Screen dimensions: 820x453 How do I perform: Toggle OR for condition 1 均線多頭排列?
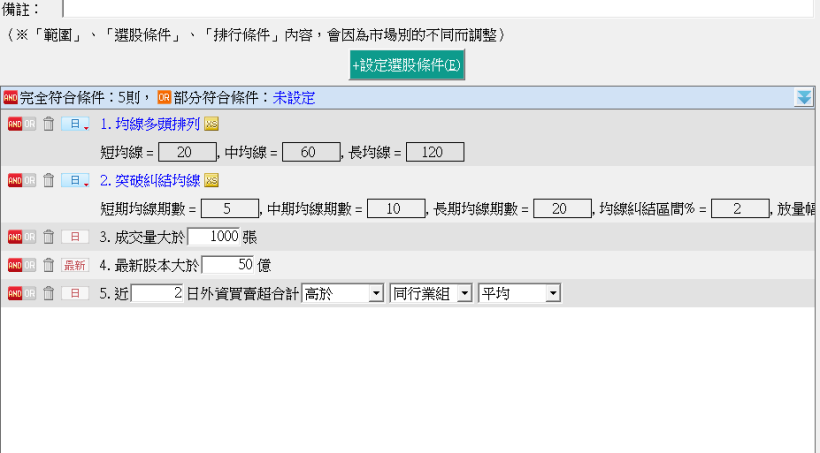[x=29, y=124]
